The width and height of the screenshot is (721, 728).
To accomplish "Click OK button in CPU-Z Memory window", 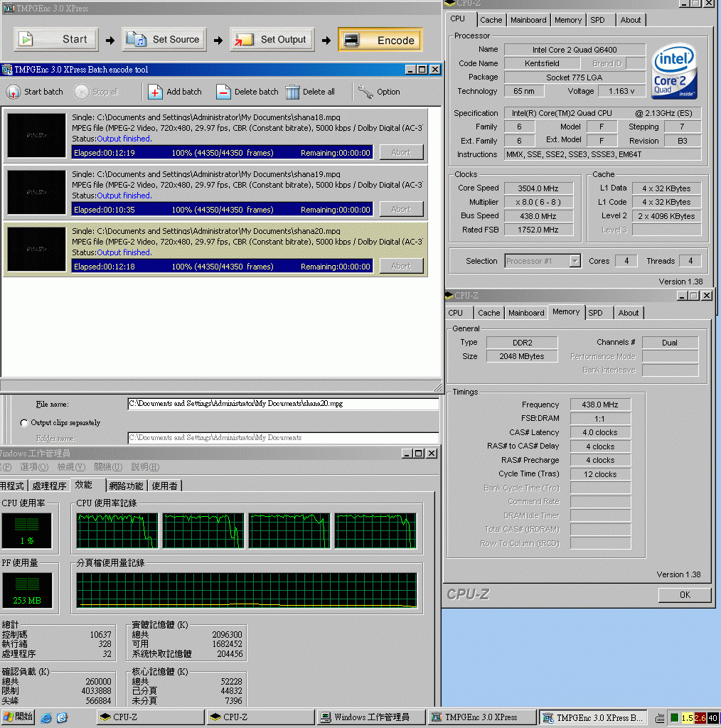I will point(685,595).
